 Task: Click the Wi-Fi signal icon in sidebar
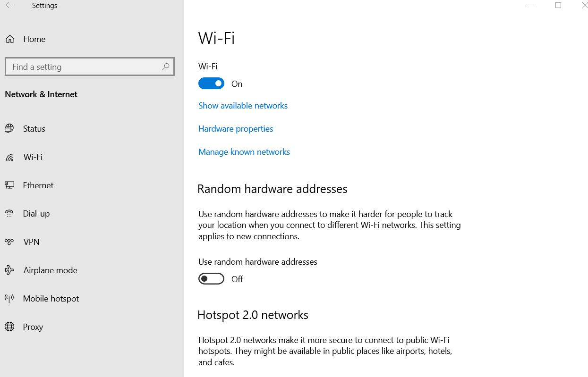point(9,157)
